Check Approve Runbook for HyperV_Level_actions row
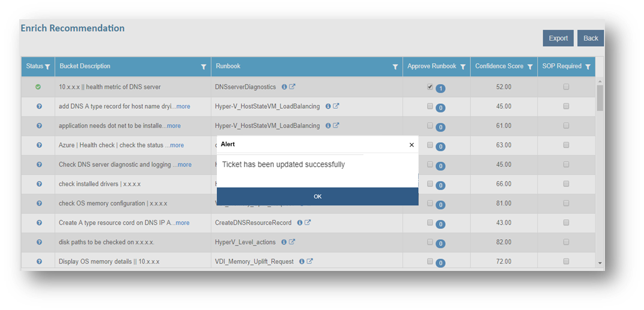The height and width of the screenshot is (310, 644). click(x=430, y=242)
